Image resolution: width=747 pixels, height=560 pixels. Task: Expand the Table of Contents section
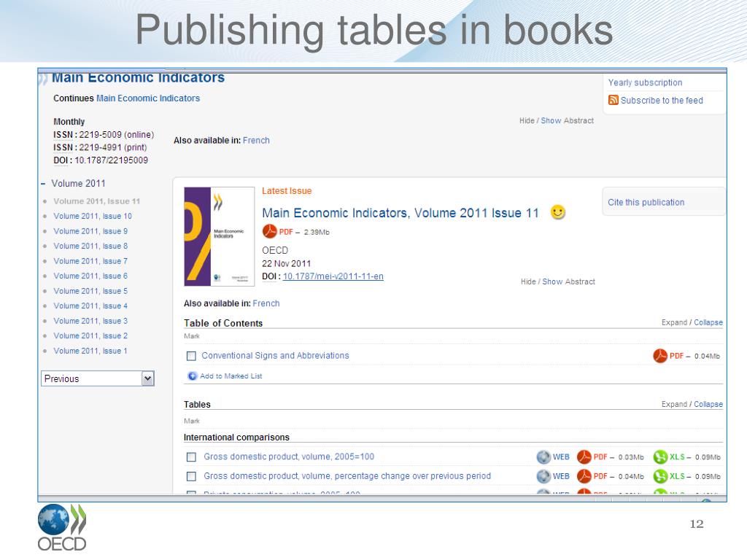pos(674,322)
